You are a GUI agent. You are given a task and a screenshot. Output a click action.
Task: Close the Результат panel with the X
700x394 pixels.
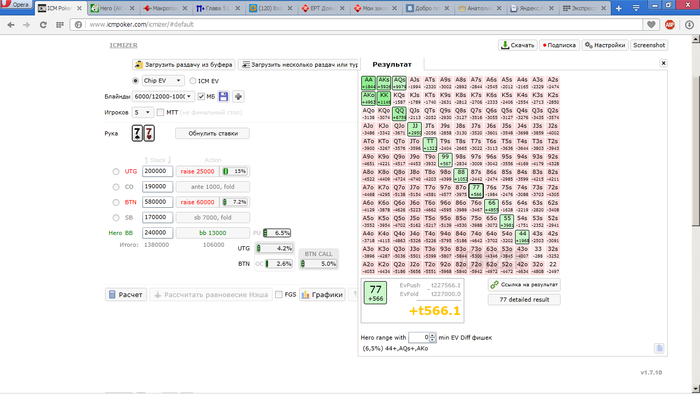point(663,63)
